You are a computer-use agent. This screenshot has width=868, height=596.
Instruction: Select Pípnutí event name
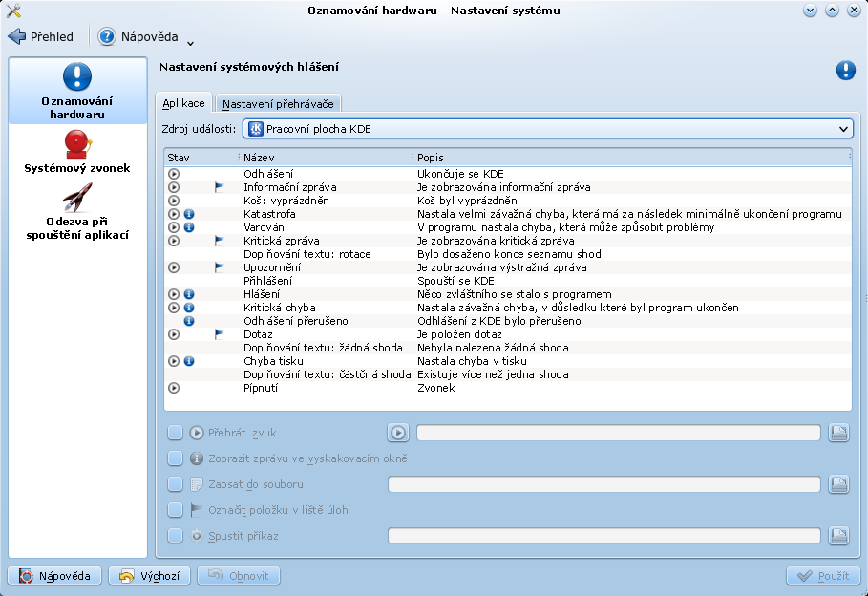pyautogui.click(x=261, y=388)
